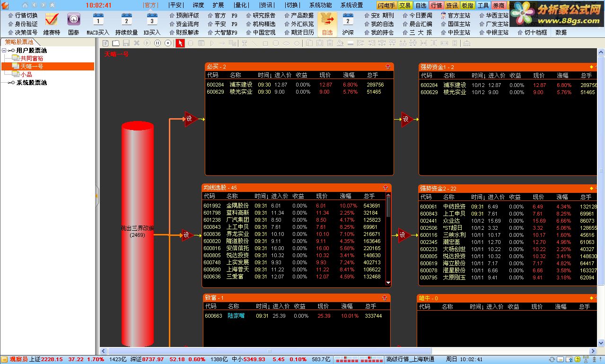Sort 均线选股 table by 时间 column

tap(261, 196)
